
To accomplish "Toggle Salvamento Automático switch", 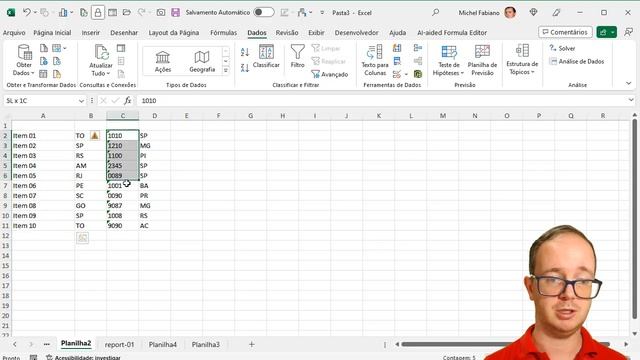I will pyautogui.click(x=264, y=12).
